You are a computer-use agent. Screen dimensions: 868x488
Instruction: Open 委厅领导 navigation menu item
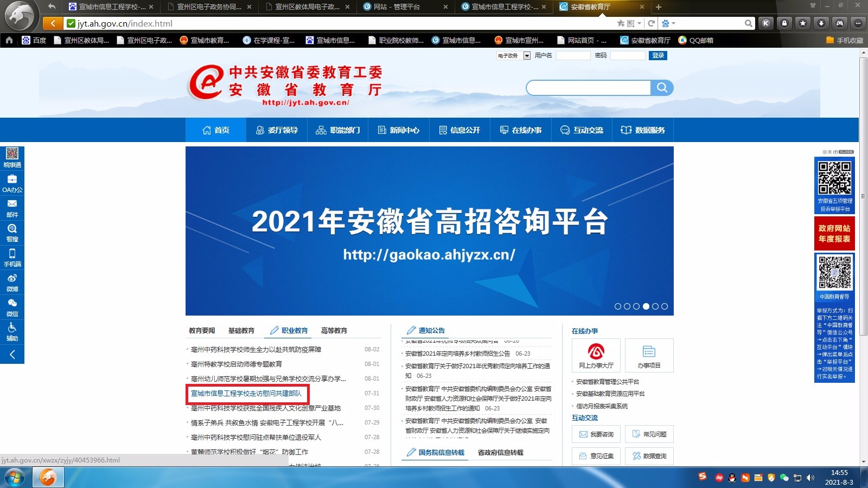coord(277,130)
